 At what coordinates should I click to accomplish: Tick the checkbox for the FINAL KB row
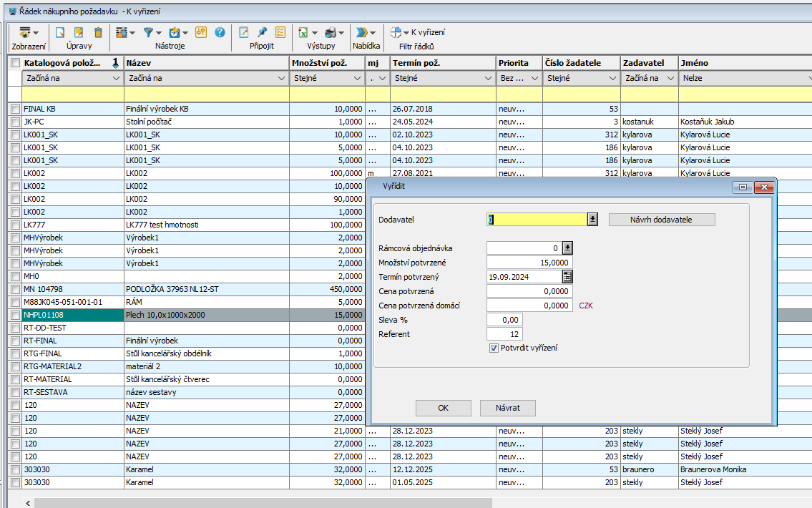(x=15, y=109)
